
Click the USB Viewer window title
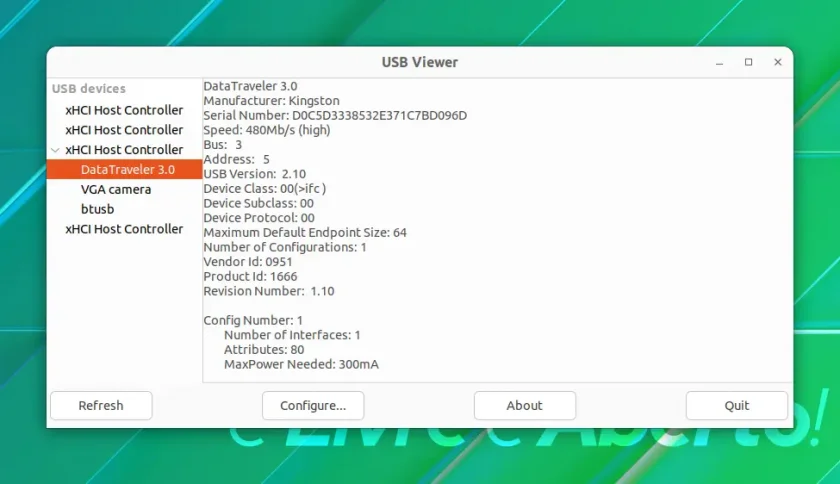click(x=420, y=62)
